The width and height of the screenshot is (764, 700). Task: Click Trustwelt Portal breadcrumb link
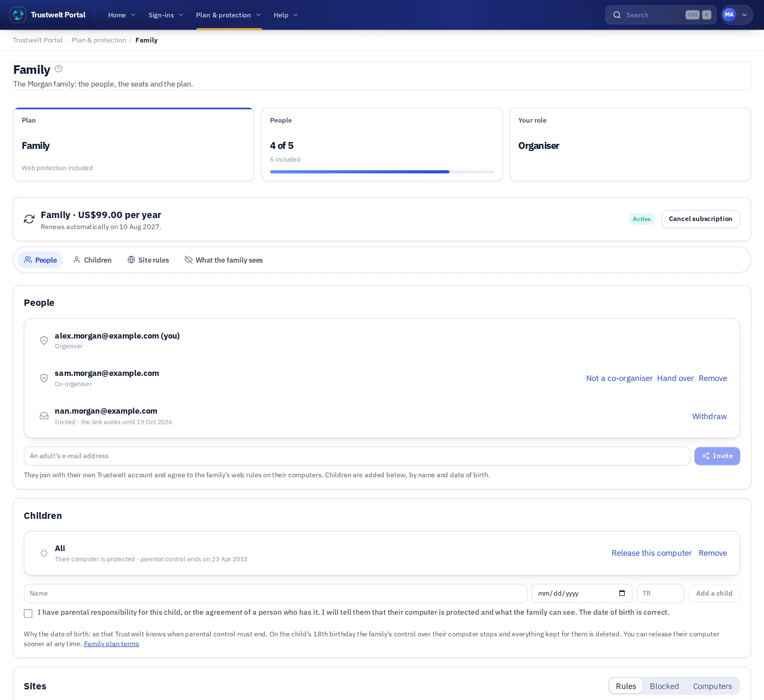click(x=37, y=40)
